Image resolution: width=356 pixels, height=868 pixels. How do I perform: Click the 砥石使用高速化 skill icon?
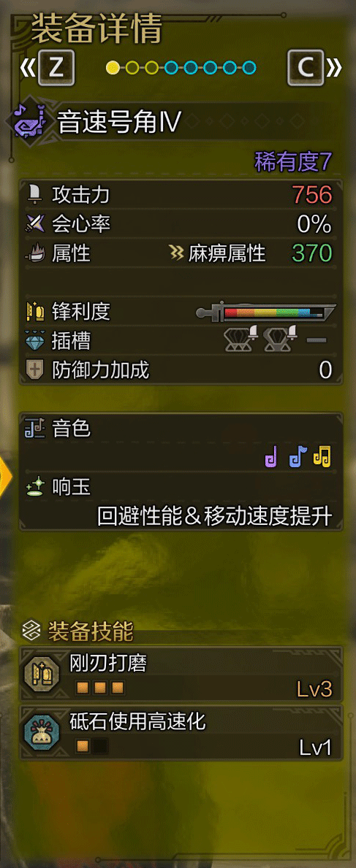(42, 731)
